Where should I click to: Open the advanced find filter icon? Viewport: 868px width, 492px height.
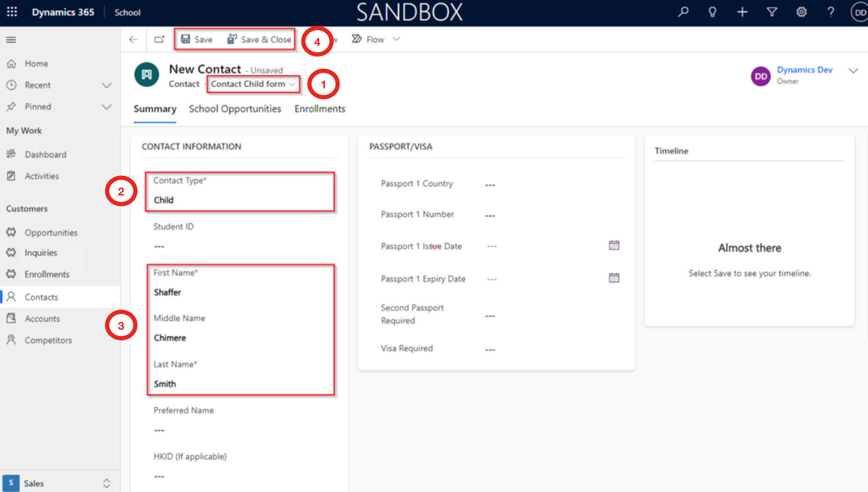tap(772, 12)
